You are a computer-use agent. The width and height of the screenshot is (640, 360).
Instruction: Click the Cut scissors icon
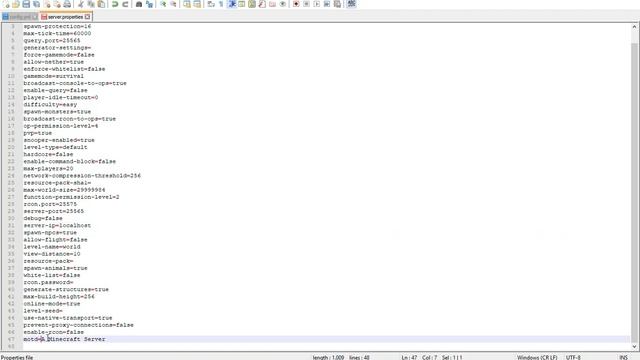click(80, 4)
